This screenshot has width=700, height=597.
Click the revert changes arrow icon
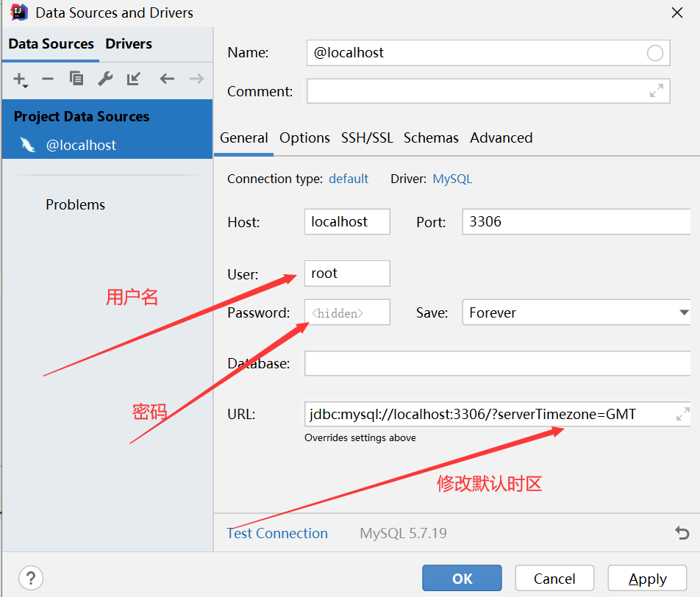(682, 533)
